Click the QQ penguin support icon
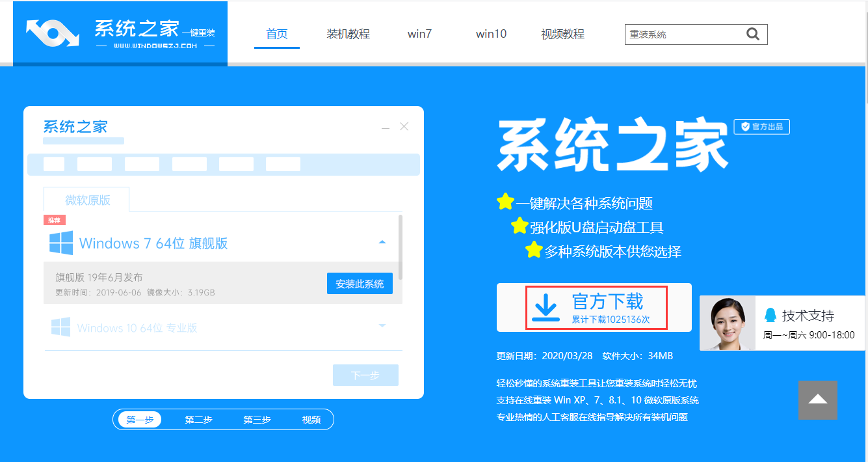This screenshot has height=462, width=868. coord(770,316)
